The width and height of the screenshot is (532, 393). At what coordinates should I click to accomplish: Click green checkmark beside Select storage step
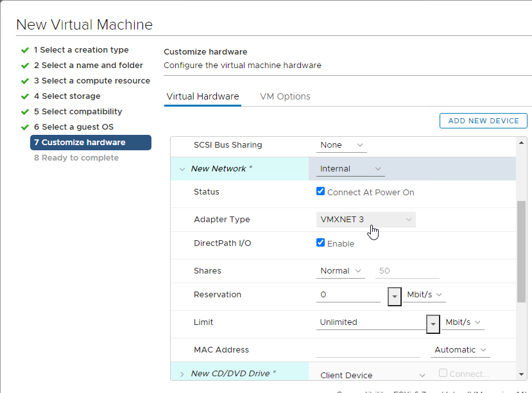[x=25, y=96]
